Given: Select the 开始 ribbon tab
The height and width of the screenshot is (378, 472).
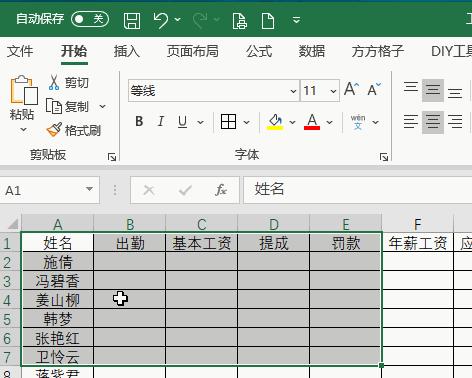Looking at the screenshot, I should (74, 51).
